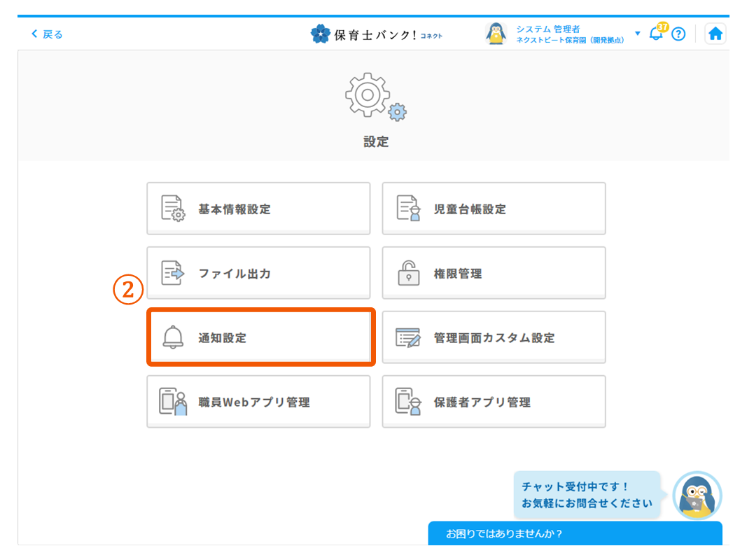
Task: Click the help question mark icon
Action: coord(678,34)
